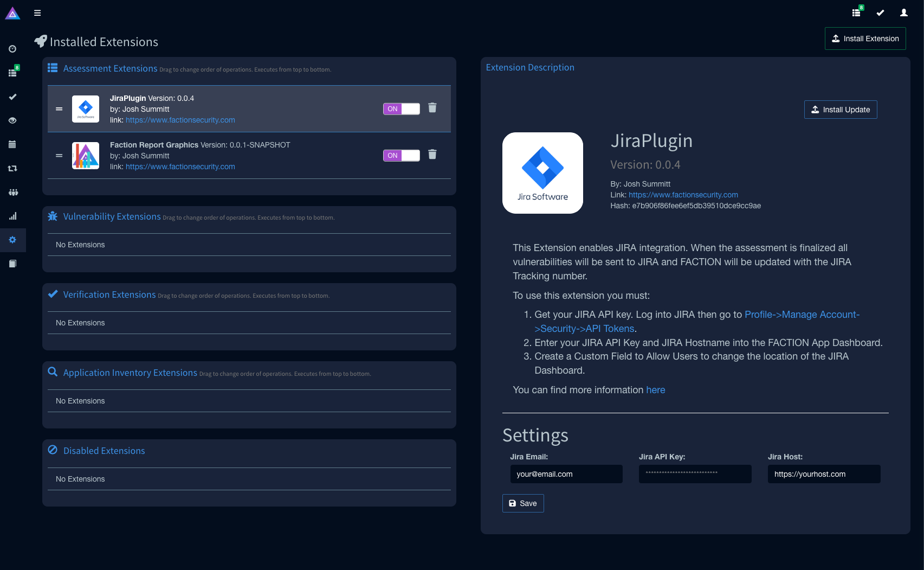
Task: Click the Extension Description heading
Action: coord(530,67)
